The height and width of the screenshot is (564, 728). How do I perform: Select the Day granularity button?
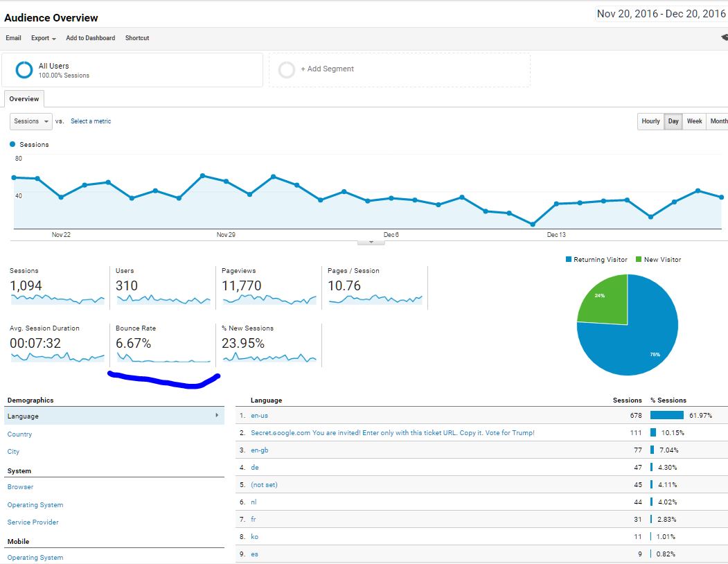(x=673, y=121)
